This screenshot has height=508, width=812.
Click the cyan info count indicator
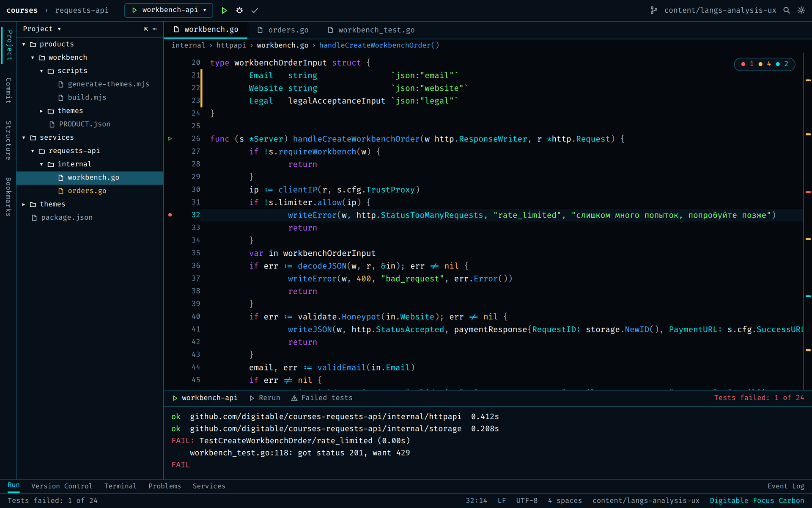tap(782, 64)
